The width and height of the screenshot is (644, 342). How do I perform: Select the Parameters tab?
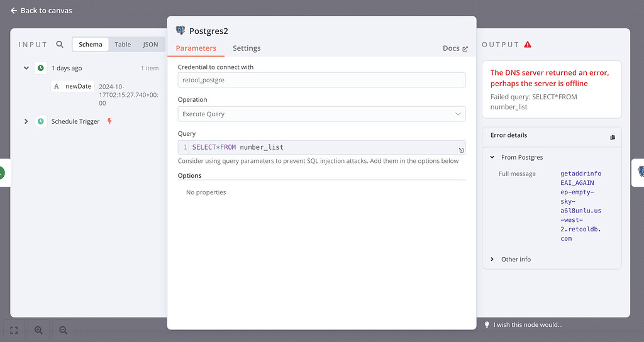[196, 48]
